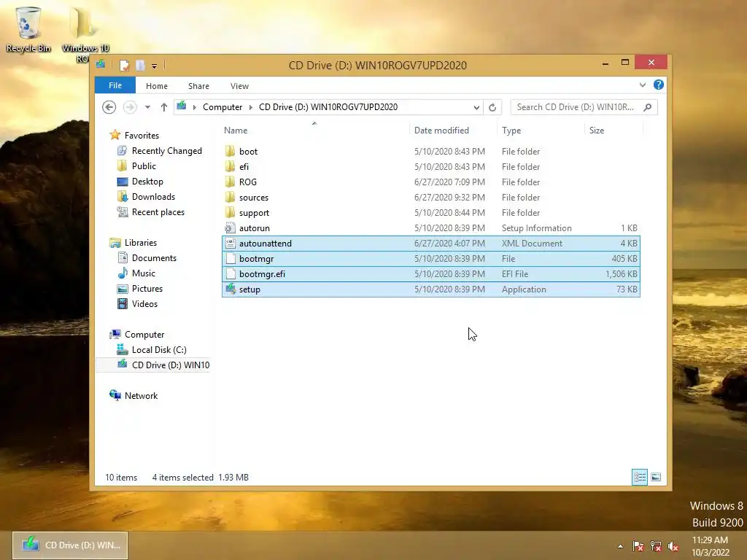Image resolution: width=747 pixels, height=560 pixels.
Task: Open Recent places in Favorites
Action: (x=158, y=212)
